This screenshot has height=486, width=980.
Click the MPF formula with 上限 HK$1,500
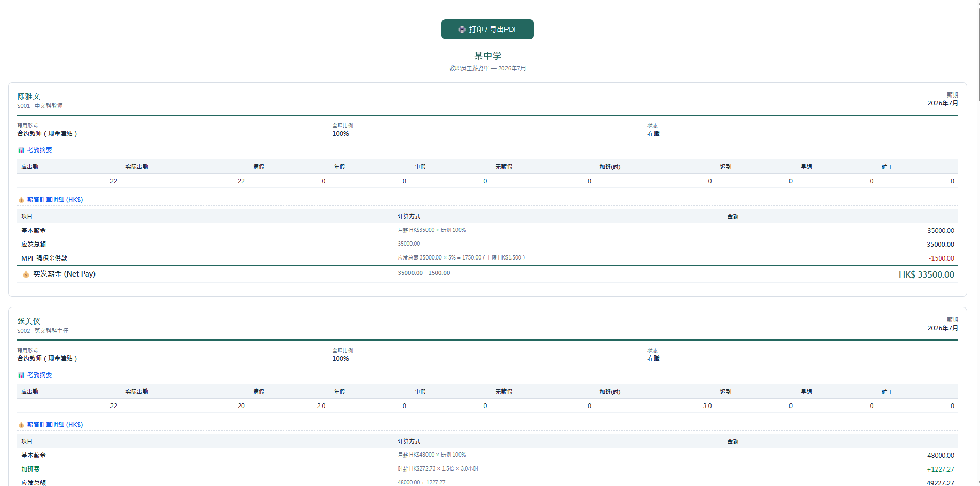coord(461,257)
